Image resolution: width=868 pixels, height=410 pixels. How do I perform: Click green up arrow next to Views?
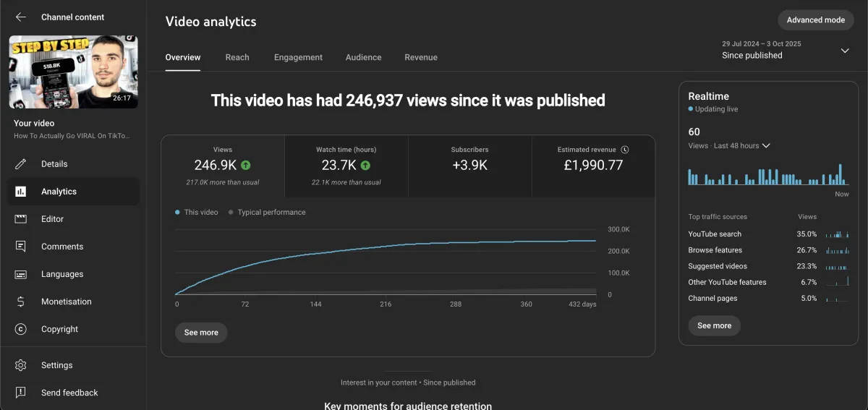(246, 166)
